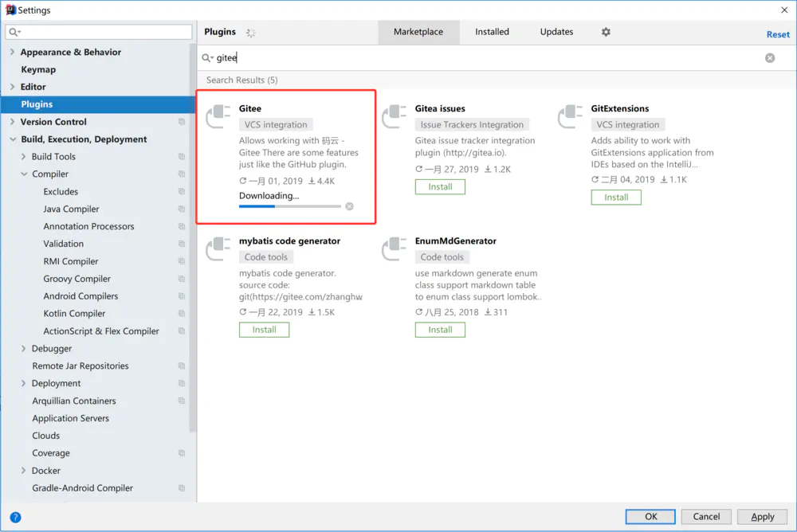Switch to the Marketplace tab
The height and width of the screenshot is (532, 797).
tap(418, 32)
